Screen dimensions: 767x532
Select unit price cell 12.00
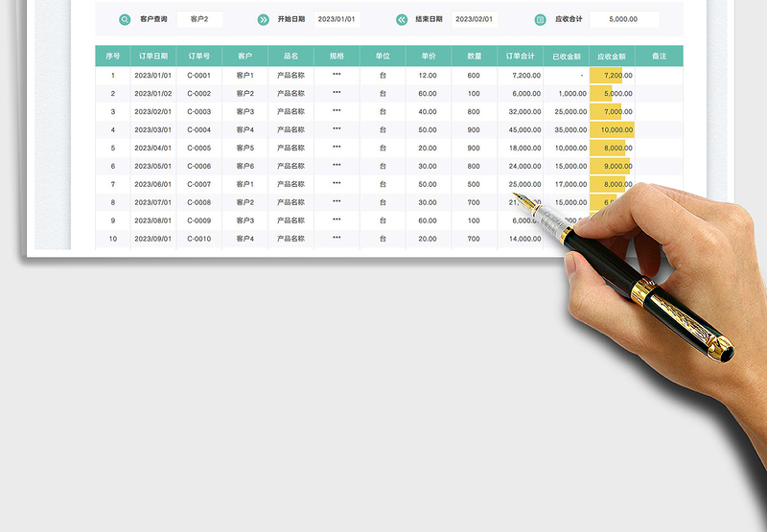429,76
